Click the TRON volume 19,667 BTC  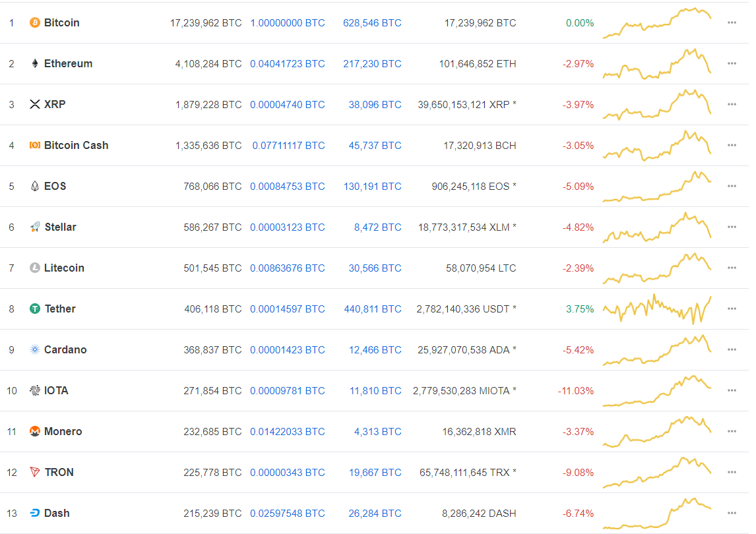375,472
